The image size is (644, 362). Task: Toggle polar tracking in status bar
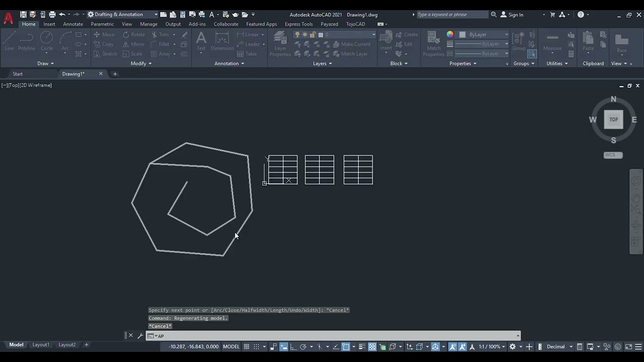pos(303,346)
